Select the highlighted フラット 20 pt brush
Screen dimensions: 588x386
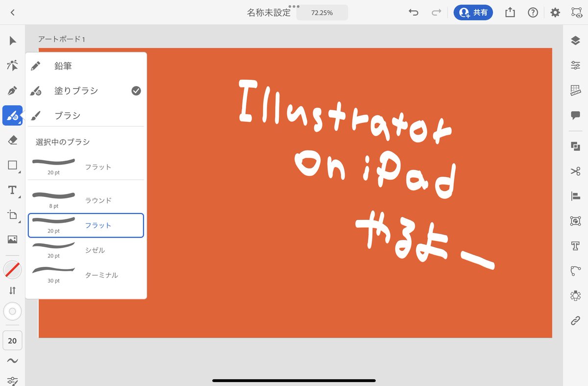coord(86,225)
